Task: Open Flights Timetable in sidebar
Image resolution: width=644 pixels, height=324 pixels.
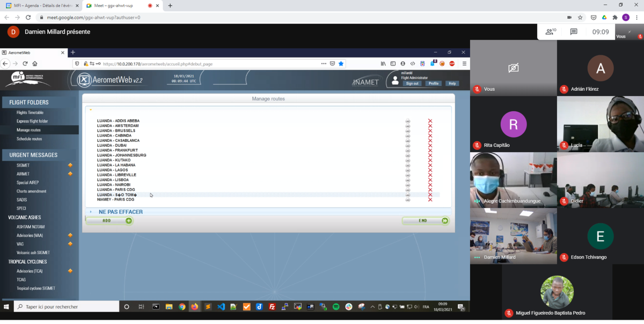Action: click(30, 113)
